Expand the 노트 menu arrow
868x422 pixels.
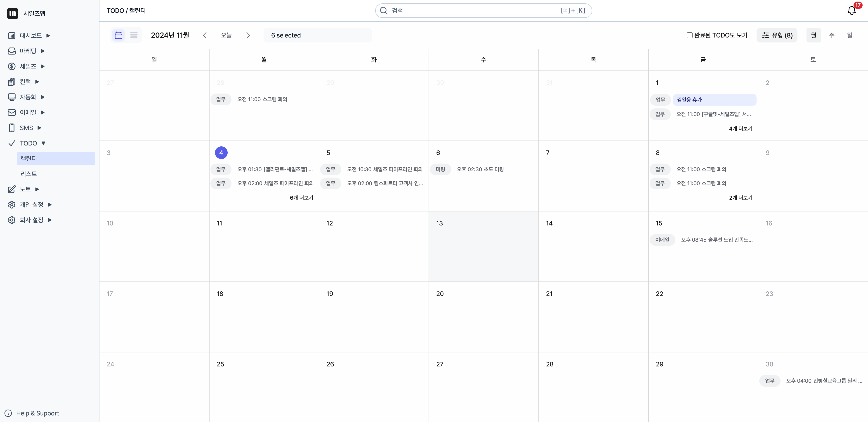37,189
